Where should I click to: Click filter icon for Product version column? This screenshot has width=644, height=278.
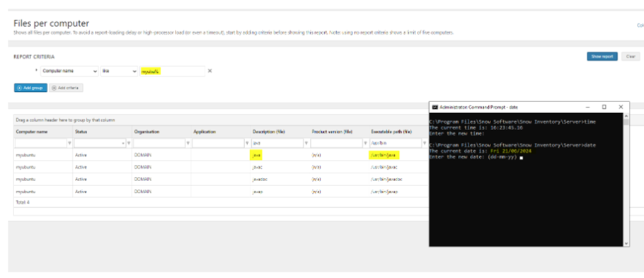(365, 144)
